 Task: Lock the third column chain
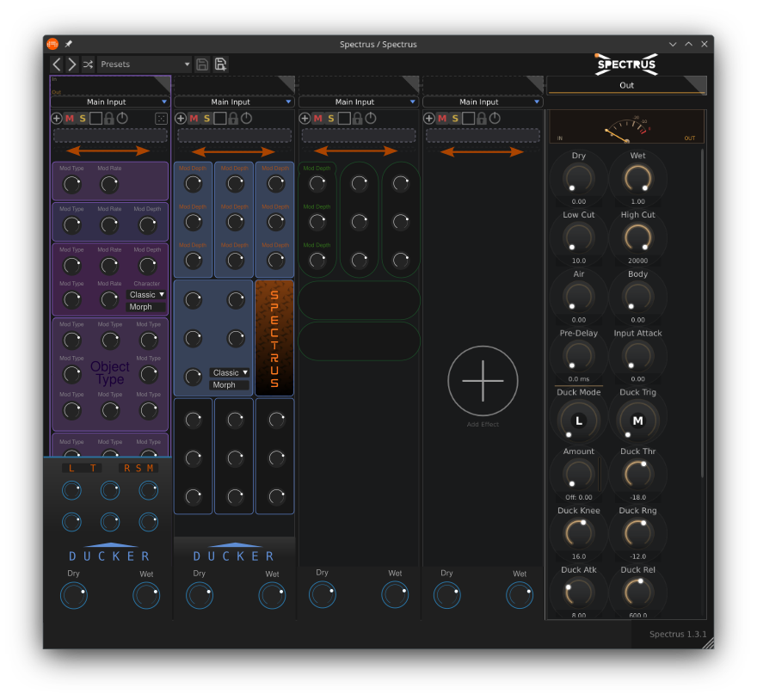tap(357, 119)
